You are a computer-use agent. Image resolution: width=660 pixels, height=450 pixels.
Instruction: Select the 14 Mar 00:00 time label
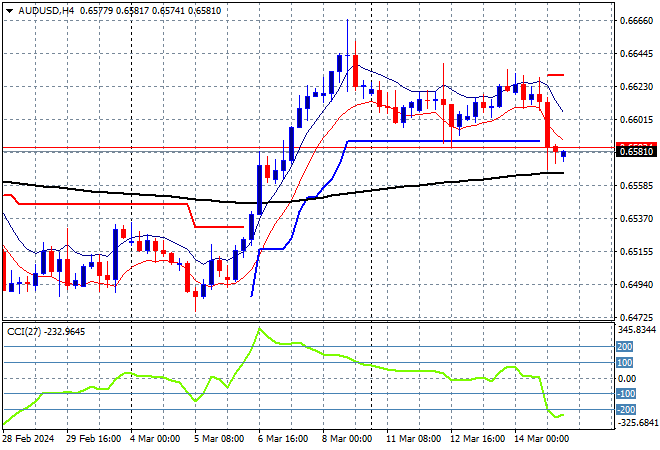coord(541,439)
